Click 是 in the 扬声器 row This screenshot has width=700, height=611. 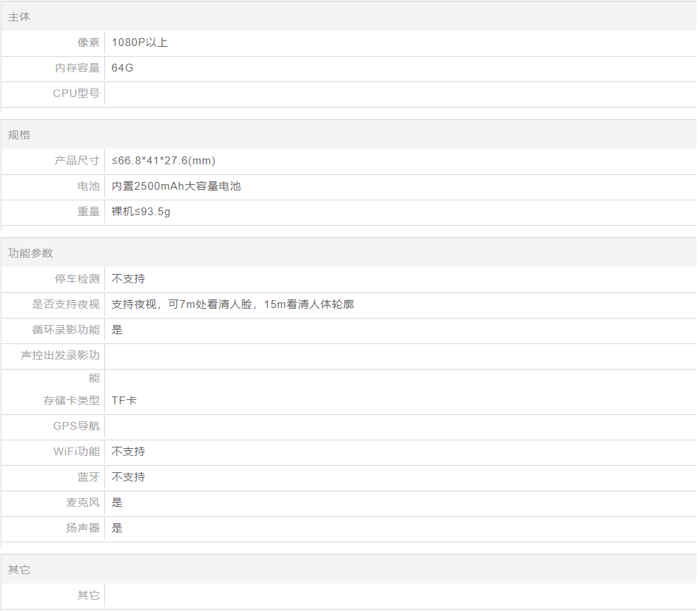tap(117, 528)
